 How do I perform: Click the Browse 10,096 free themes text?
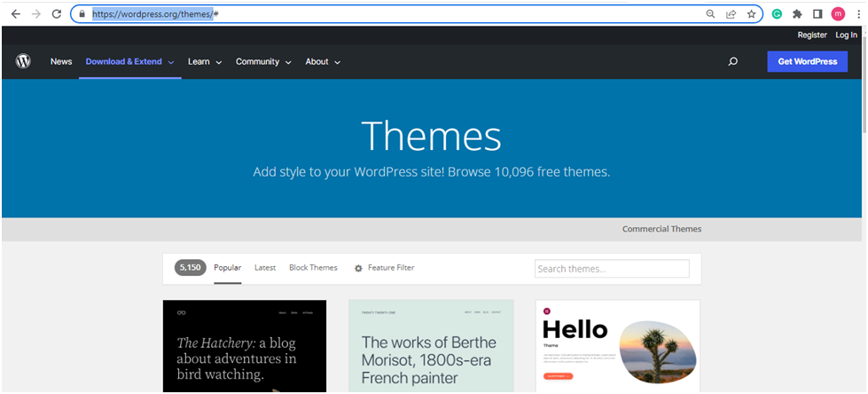pos(528,172)
